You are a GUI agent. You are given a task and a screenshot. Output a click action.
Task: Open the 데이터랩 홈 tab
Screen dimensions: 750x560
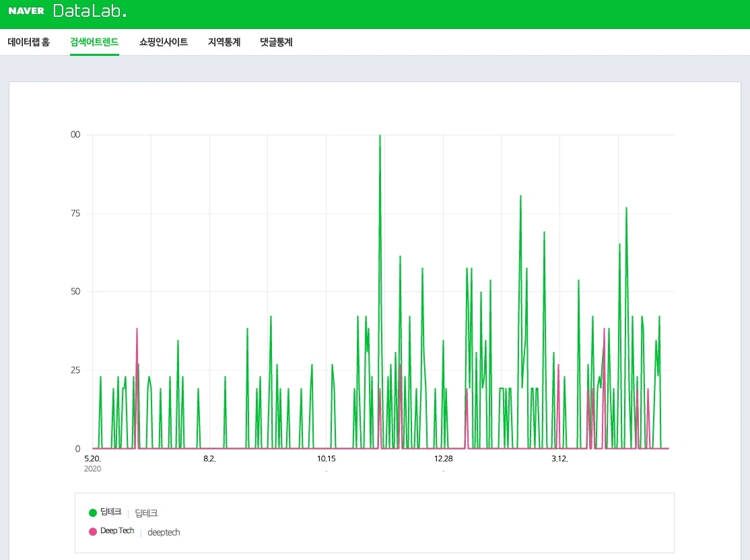[x=29, y=42]
